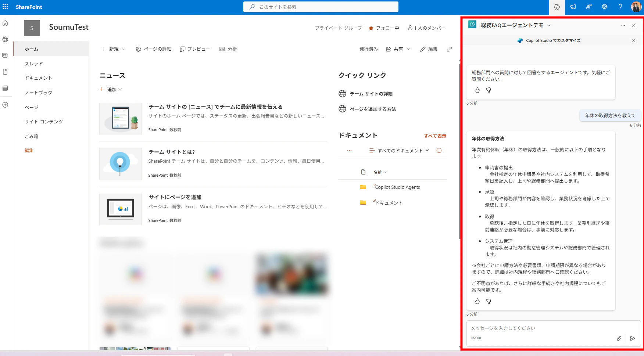Open the user profile avatar
The height and width of the screenshot is (356, 644).
pyautogui.click(x=636, y=7)
